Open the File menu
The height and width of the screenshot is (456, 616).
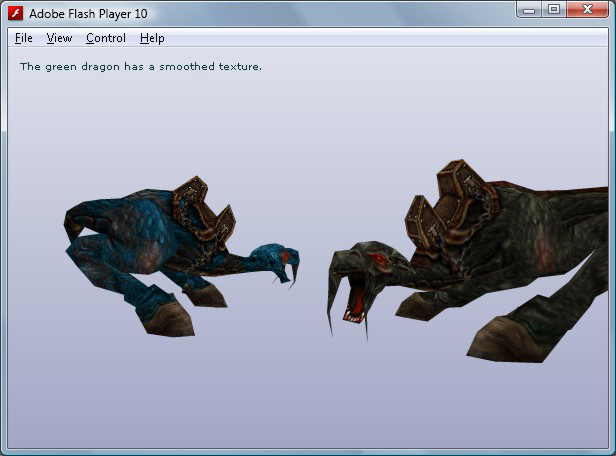click(24, 38)
